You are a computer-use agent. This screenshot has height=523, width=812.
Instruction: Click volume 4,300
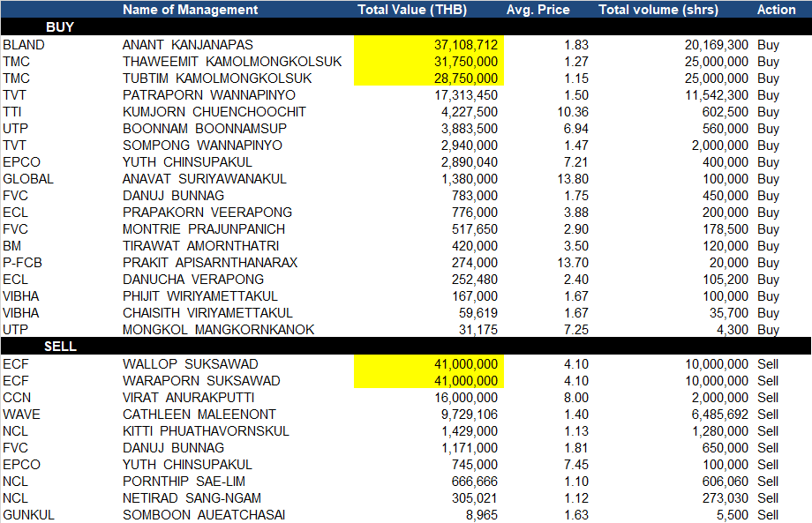[733, 330]
